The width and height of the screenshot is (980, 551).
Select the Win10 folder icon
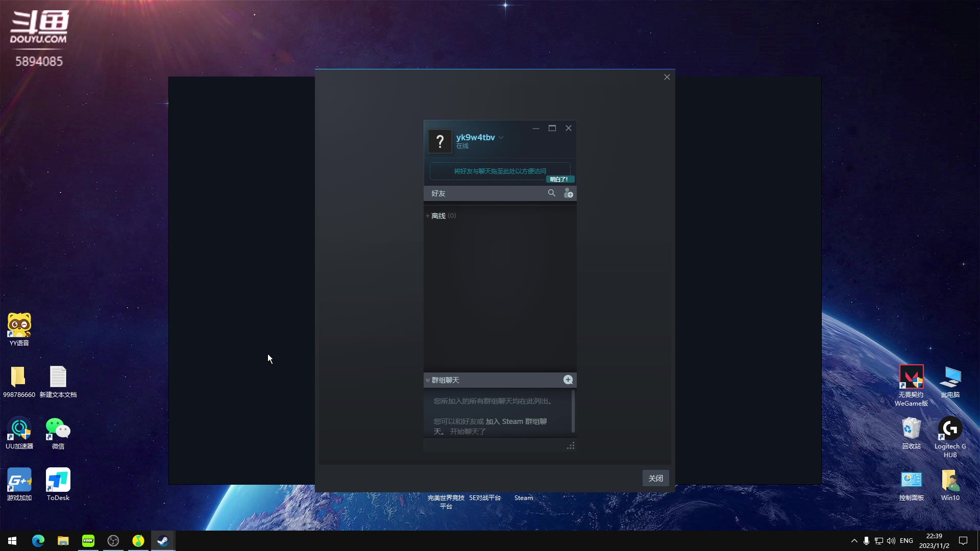point(950,485)
